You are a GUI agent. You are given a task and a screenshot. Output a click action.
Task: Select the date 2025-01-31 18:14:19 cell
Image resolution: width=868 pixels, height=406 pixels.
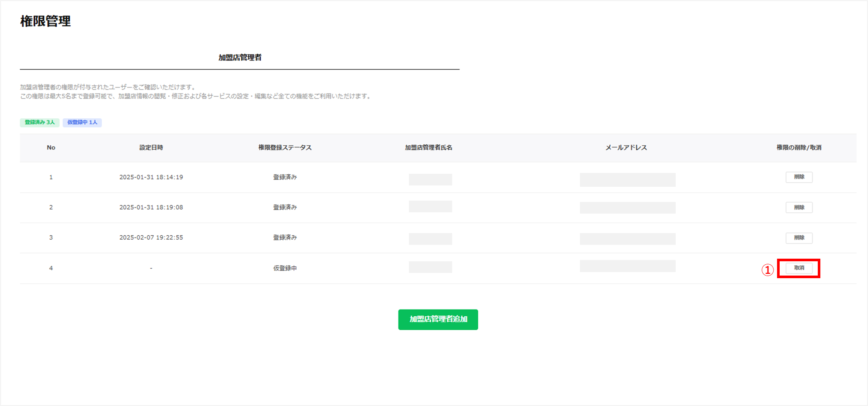pos(151,177)
